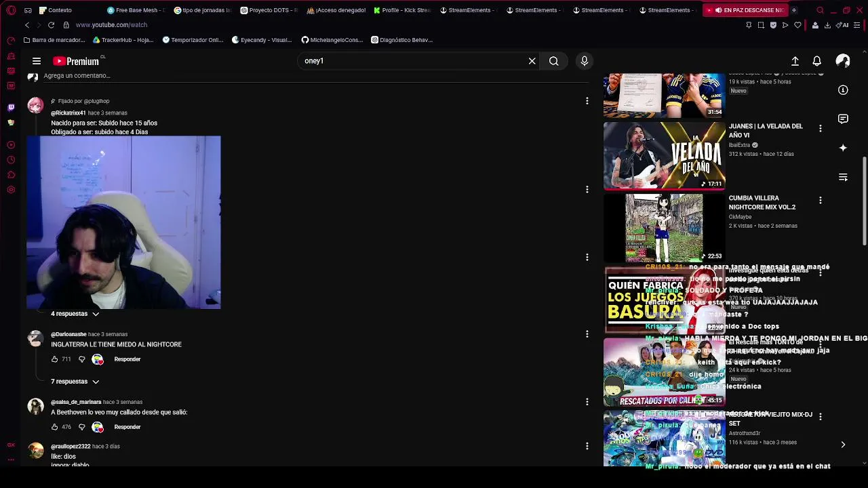Viewport: 868px width, 488px height.
Task: Open the IbaiExtra channel name
Action: (740, 145)
